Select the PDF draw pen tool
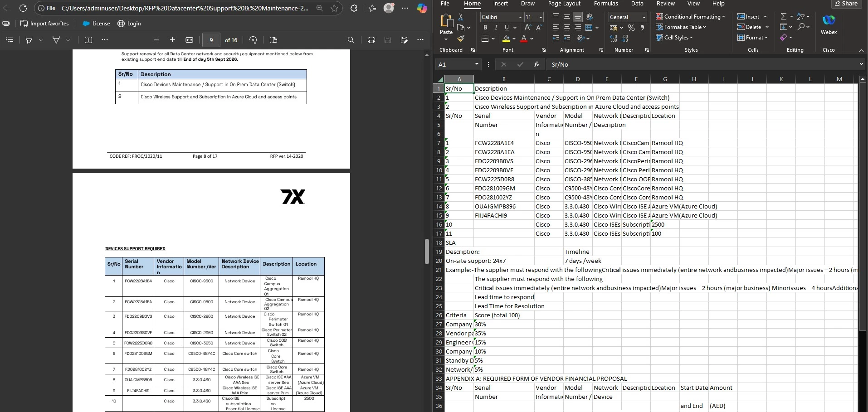The width and height of the screenshot is (868, 412). click(56, 40)
